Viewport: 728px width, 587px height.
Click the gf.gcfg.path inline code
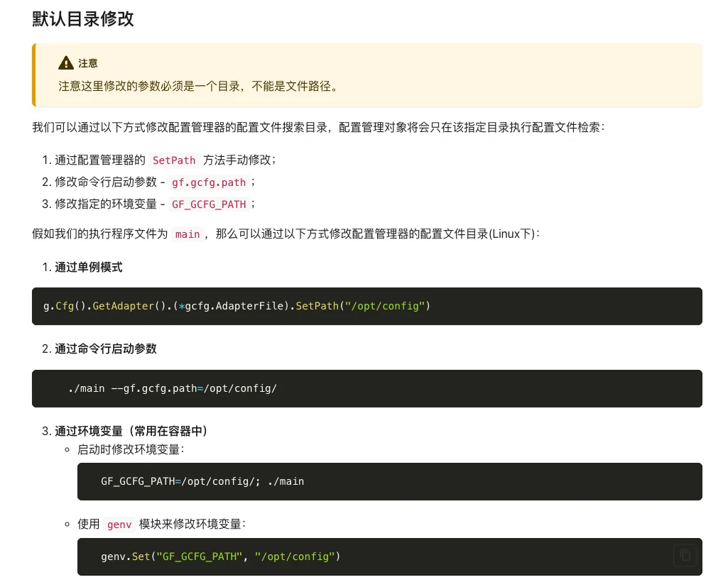tap(209, 182)
